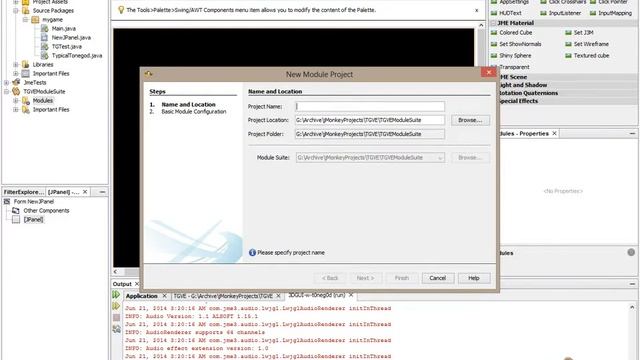Viewport: 640px width, 360px height.
Task: Expand Important Files under TGVEModuleSuite
Action: (16, 109)
